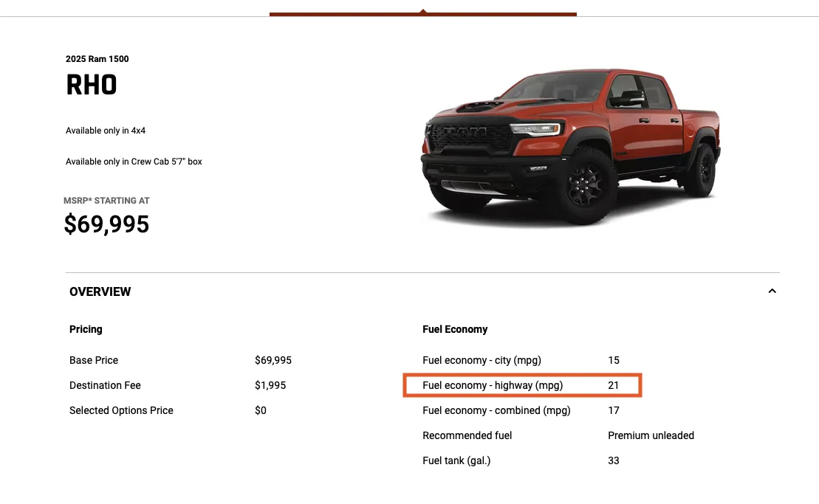Image resolution: width=819 pixels, height=504 pixels.
Task: Click the Destination Fee row
Action: point(177,385)
